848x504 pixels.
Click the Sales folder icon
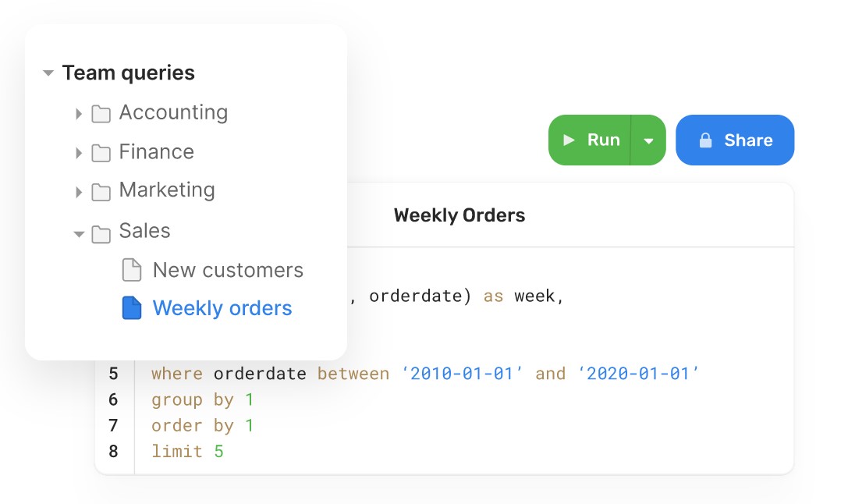click(101, 233)
